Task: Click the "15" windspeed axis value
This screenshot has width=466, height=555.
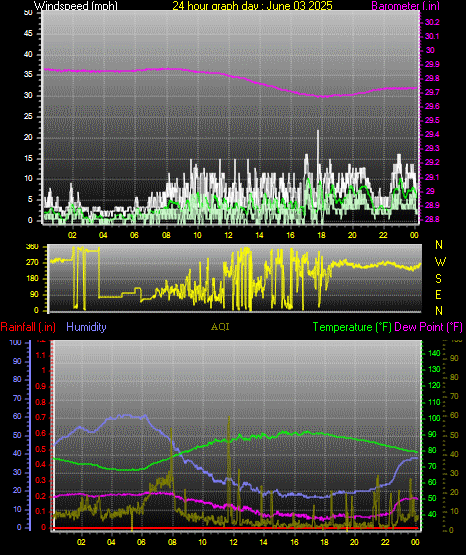Action: [28, 158]
